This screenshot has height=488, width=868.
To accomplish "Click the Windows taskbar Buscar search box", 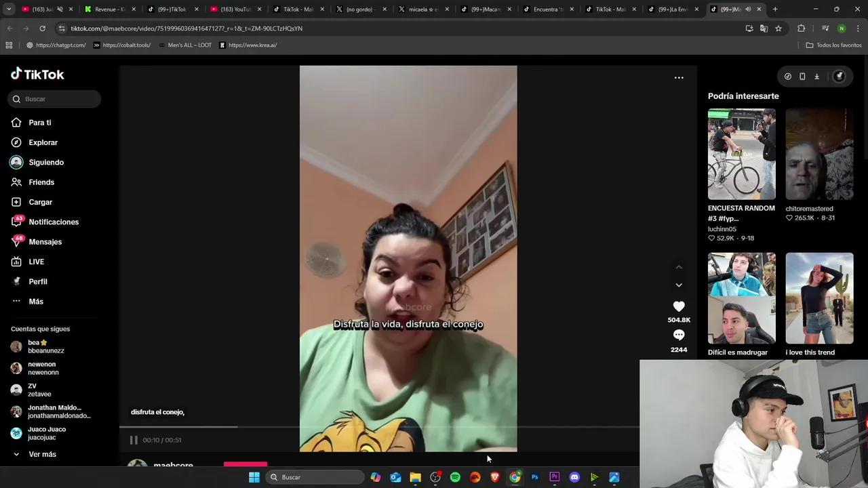I will click(x=315, y=477).
